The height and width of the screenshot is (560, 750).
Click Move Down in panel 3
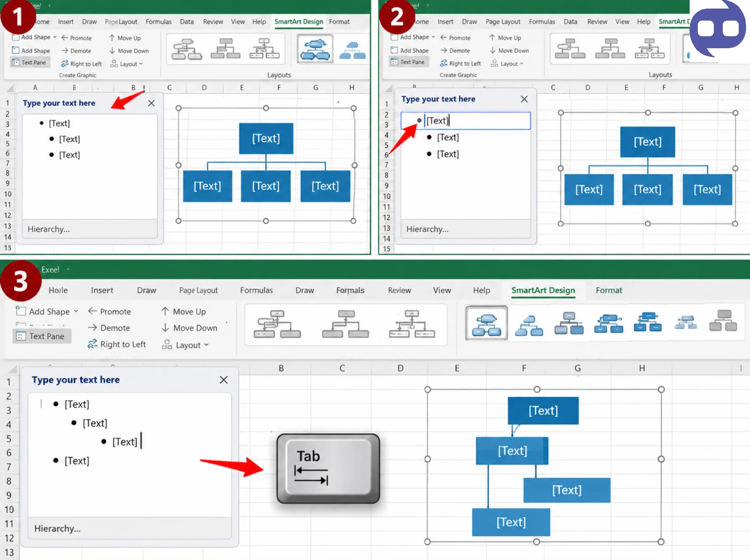pyautogui.click(x=189, y=328)
